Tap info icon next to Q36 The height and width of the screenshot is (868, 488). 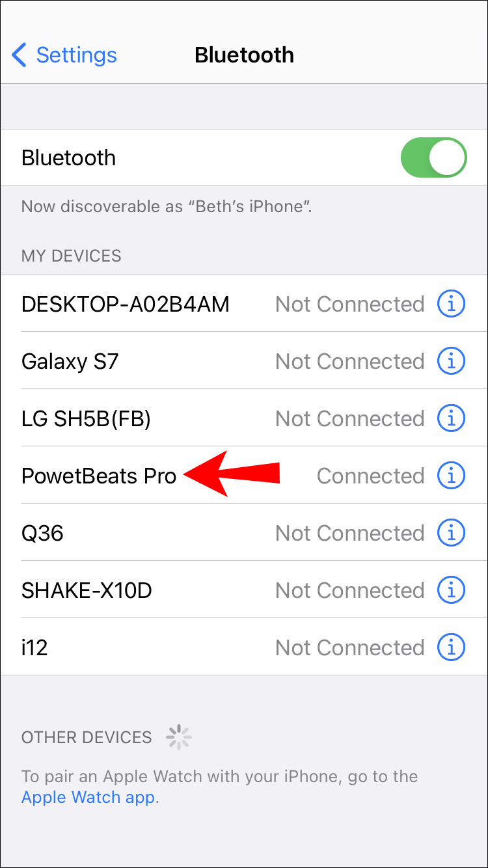pyautogui.click(x=451, y=532)
